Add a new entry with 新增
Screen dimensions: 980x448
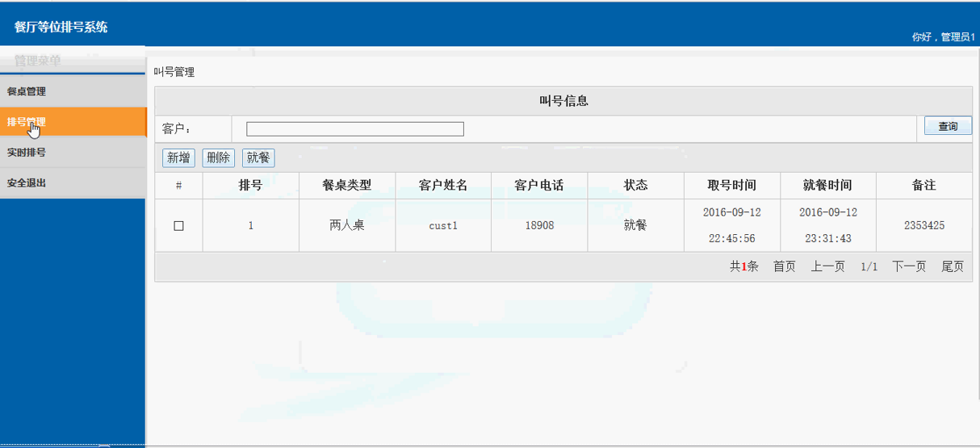coord(178,157)
